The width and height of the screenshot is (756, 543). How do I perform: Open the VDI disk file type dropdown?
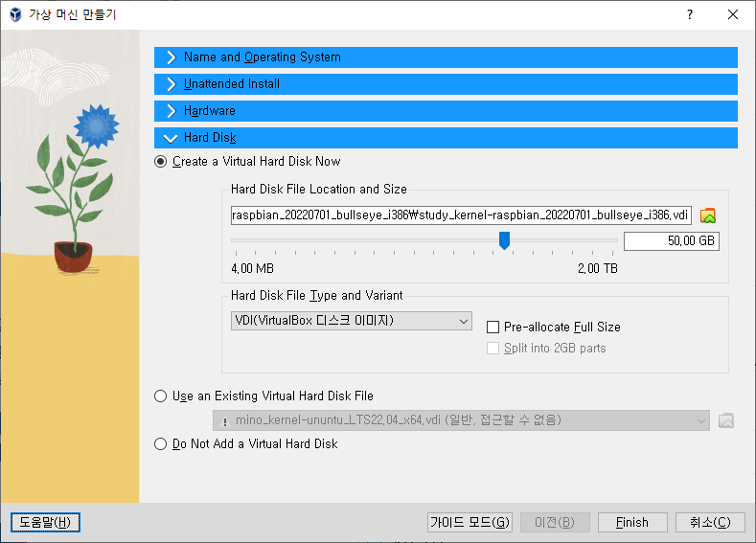click(x=351, y=321)
